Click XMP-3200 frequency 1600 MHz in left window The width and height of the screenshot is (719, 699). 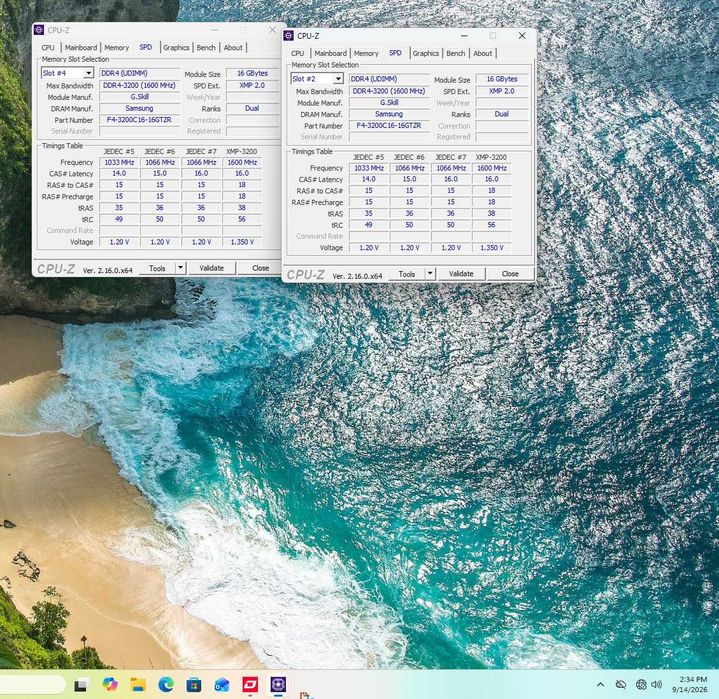tap(242, 162)
